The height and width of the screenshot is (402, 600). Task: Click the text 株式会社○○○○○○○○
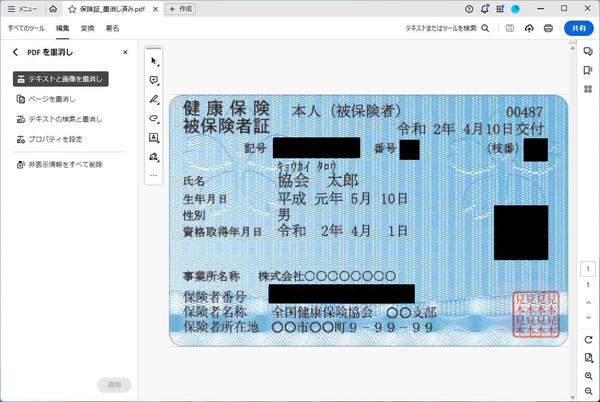327,276
